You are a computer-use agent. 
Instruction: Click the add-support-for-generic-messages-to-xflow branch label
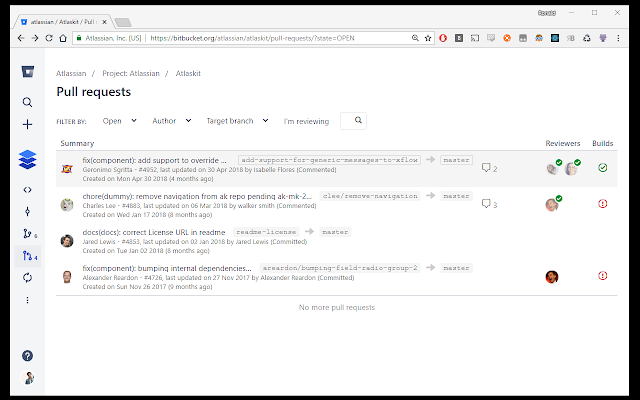click(x=329, y=160)
